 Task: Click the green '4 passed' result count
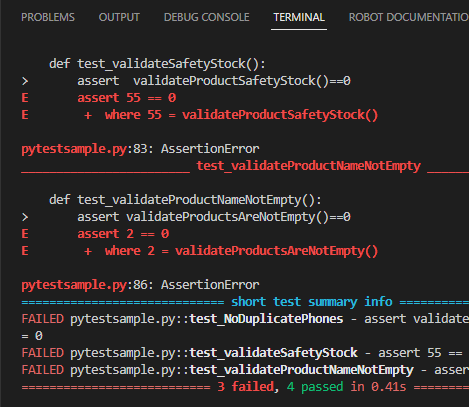(315, 387)
